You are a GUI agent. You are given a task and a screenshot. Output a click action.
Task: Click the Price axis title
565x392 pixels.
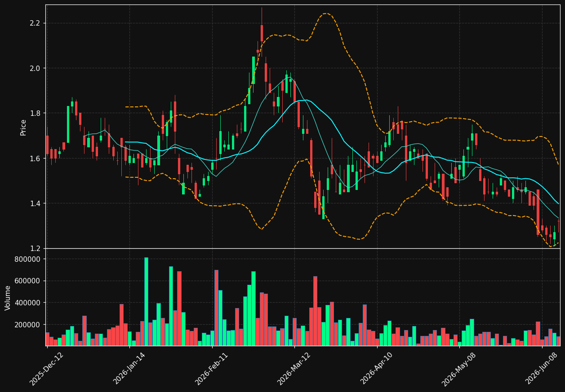[23, 127]
